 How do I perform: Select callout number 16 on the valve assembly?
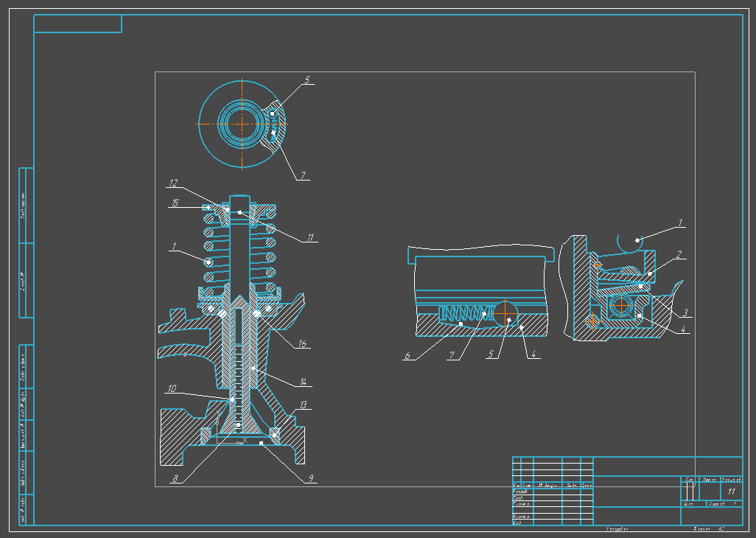click(301, 343)
